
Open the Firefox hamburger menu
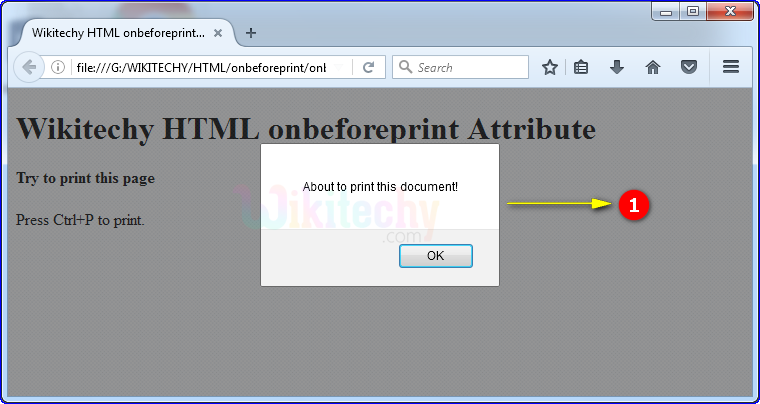pyautogui.click(x=730, y=67)
